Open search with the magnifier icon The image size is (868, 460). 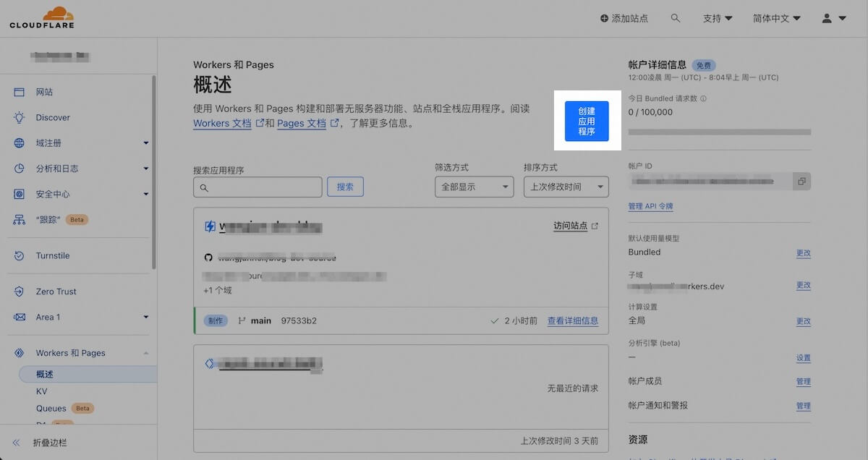[676, 18]
